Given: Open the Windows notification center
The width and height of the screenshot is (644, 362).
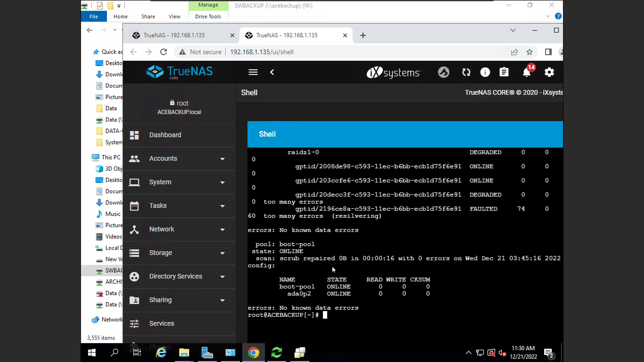Looking at the screenshot, I should pyautogui.click(x=549, y=353).
